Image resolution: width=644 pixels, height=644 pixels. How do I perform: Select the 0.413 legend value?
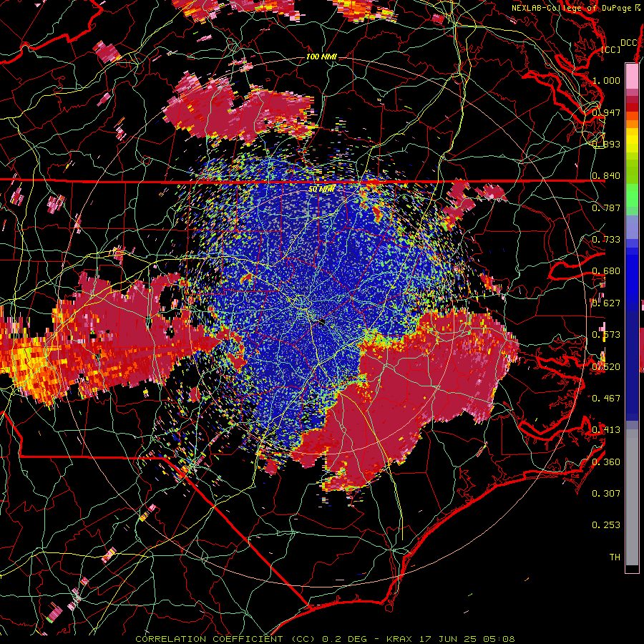[x=606, y=430]
